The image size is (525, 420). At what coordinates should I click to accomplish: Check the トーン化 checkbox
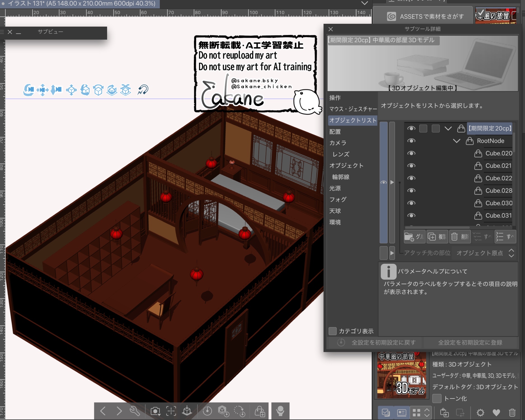(437, 398)
